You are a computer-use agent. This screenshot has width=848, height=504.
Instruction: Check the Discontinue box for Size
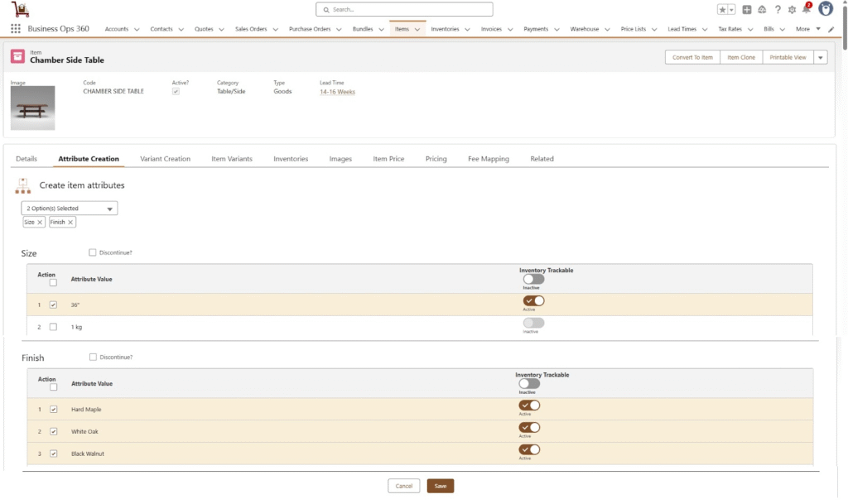tap(92, 252)
